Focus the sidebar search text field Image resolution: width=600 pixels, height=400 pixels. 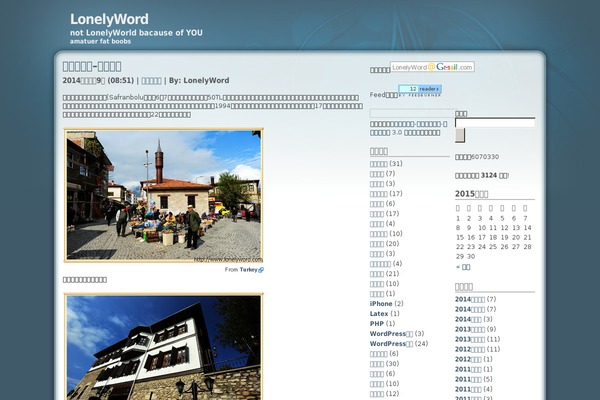tap(495, 122)
